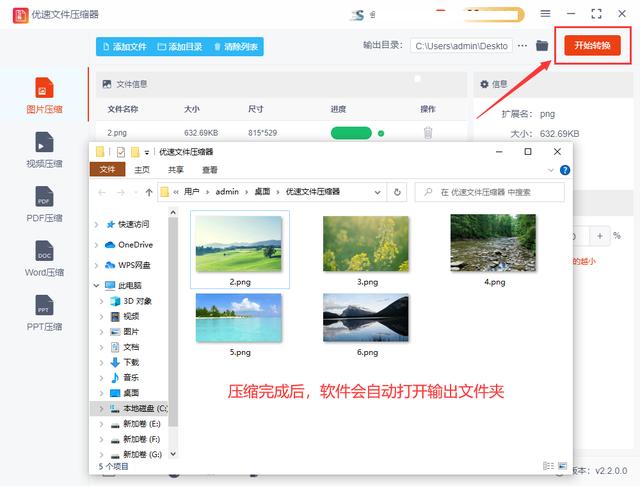Image resolution: width=640 pixels, height=486 pixels.
Task: Click 用户 in the address breadcrumb
Action: click(191, 192)
